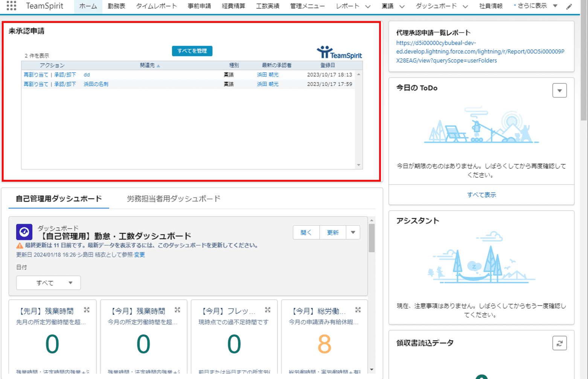Open the 日付 filter すべて dropdown

coord(48,283)
